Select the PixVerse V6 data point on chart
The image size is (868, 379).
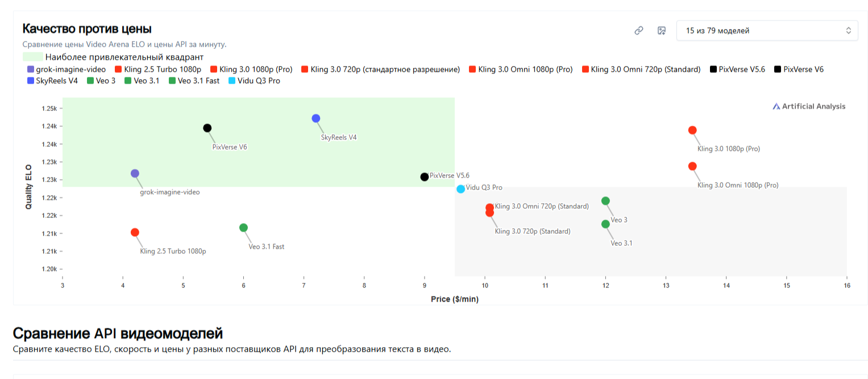[x=207, y=128]
